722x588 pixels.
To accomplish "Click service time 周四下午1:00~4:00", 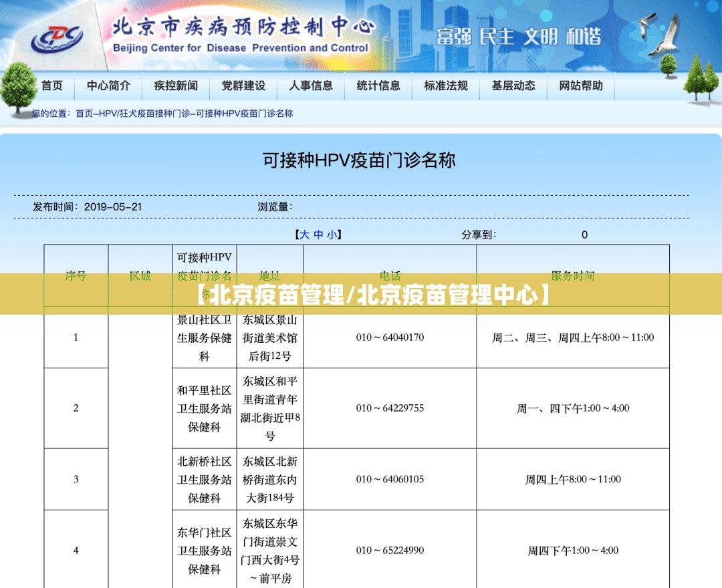I will (573, 551).
